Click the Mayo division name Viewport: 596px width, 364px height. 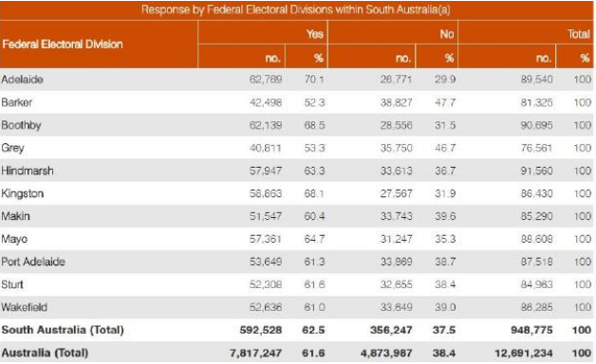click(x=14, y=239)
